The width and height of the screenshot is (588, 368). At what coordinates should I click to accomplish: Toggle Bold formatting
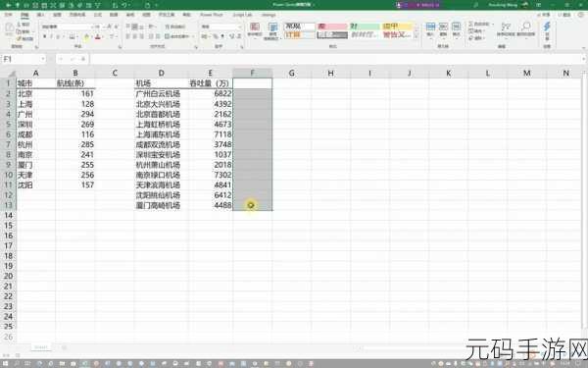[45, 37]
